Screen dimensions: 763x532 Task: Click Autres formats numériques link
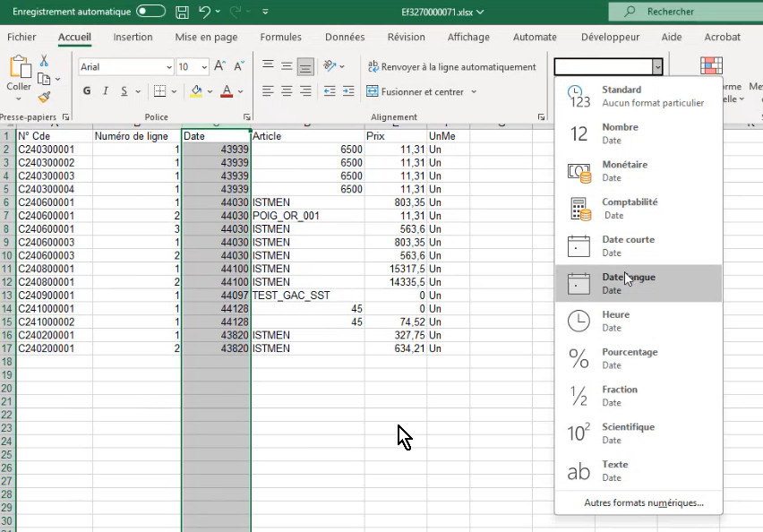[x=643, y=502]
